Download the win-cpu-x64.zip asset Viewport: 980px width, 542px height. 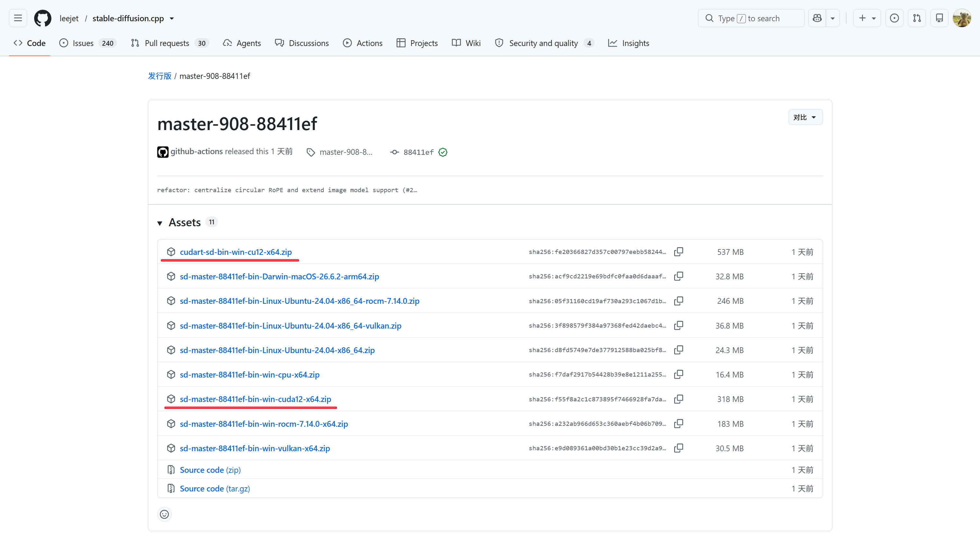pyautogui.click(x=250, y=375)
